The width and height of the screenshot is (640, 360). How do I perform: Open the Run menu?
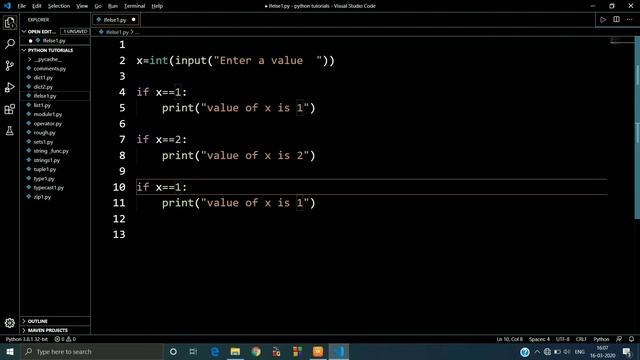113,6
